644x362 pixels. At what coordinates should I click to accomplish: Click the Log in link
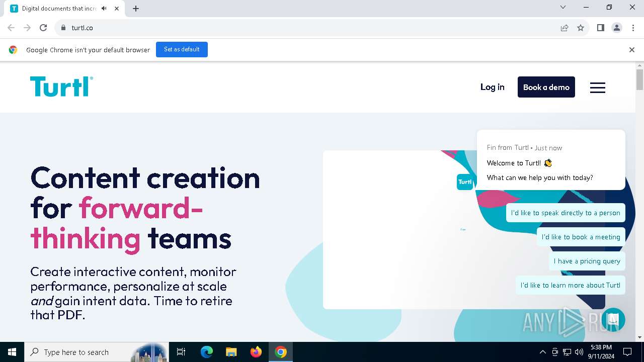click(492, 87)
